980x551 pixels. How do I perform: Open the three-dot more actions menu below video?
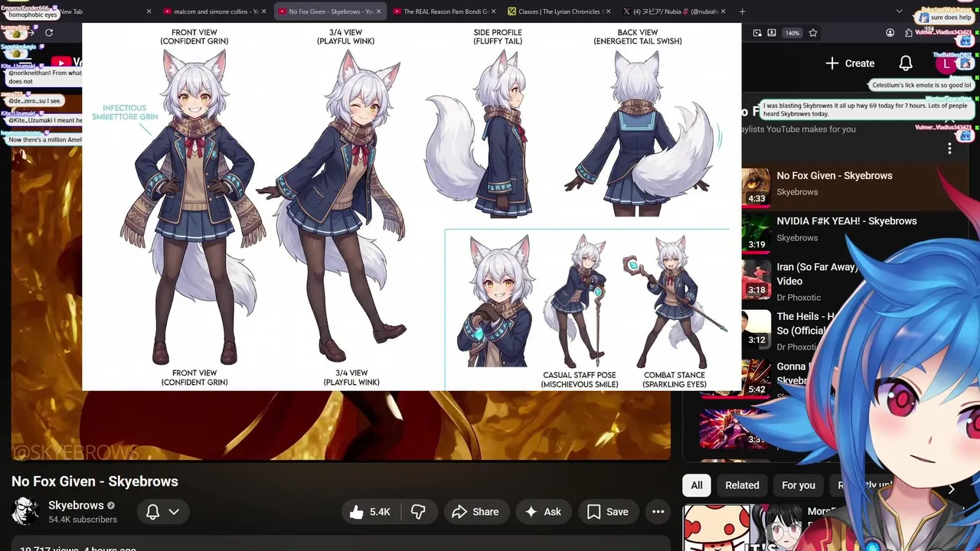point(658,512)
